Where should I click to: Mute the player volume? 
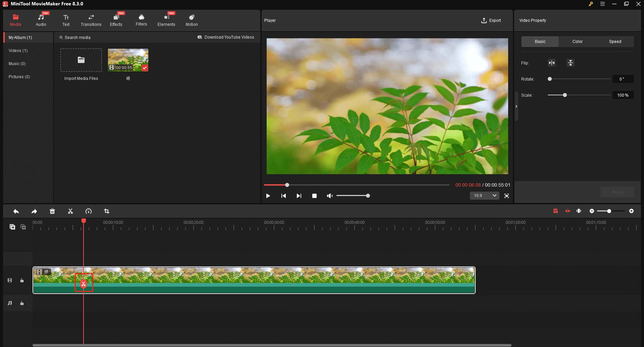[330, 196]
